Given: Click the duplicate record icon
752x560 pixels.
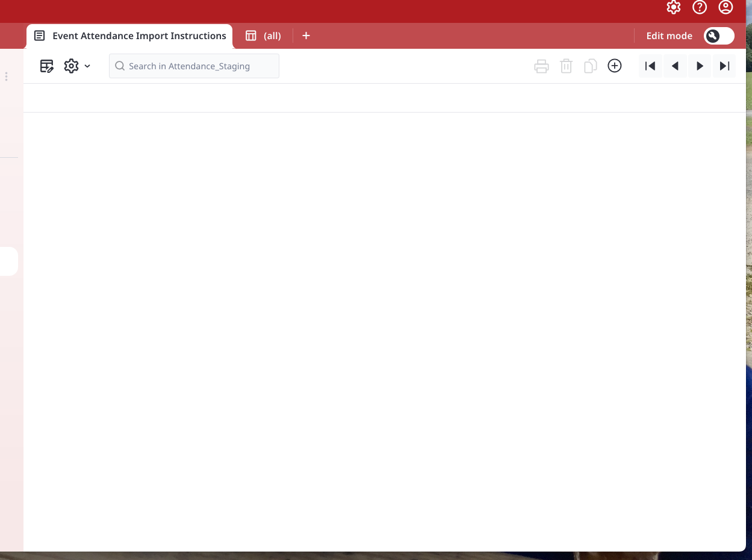Looking at the screenshot, I should pos(590,66).
